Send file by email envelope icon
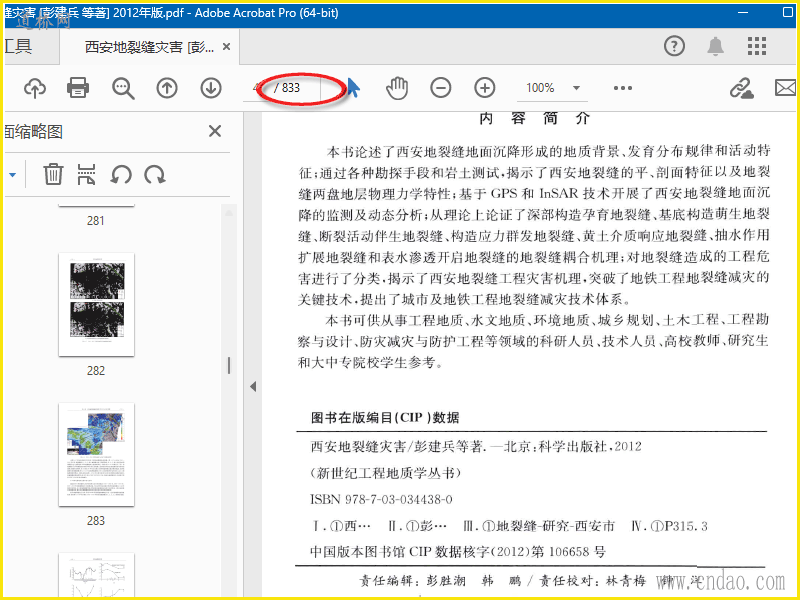Viewport: 800px width, 600px height. coord(786,88)
